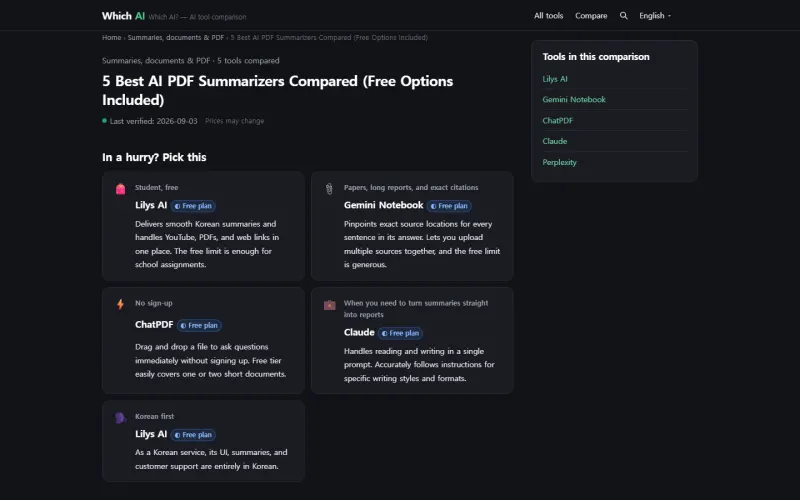Click Free plan badge beside Gemini Notebook
The image size is (800, 500).
click(449, 206)
